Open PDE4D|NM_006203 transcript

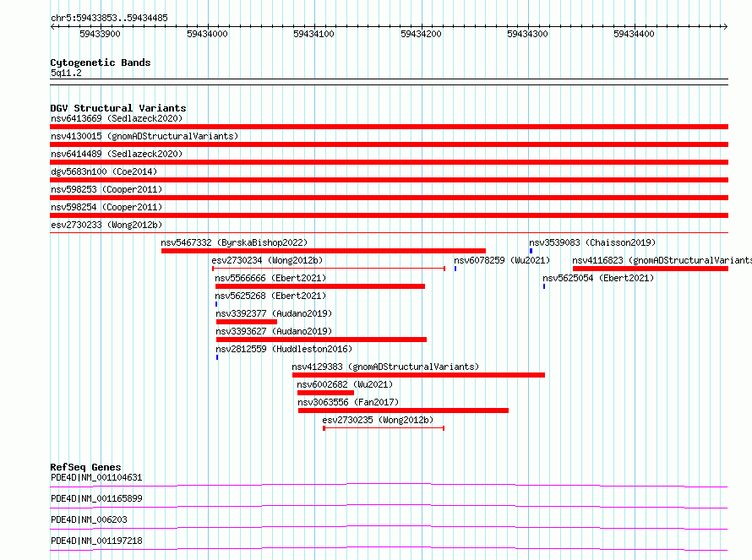click(89, 519)
